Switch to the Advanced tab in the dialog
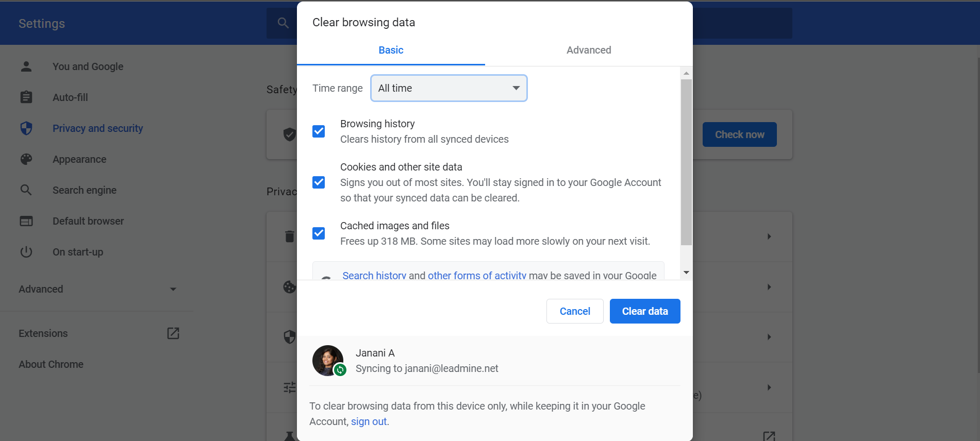 click(x=589, y=50)
